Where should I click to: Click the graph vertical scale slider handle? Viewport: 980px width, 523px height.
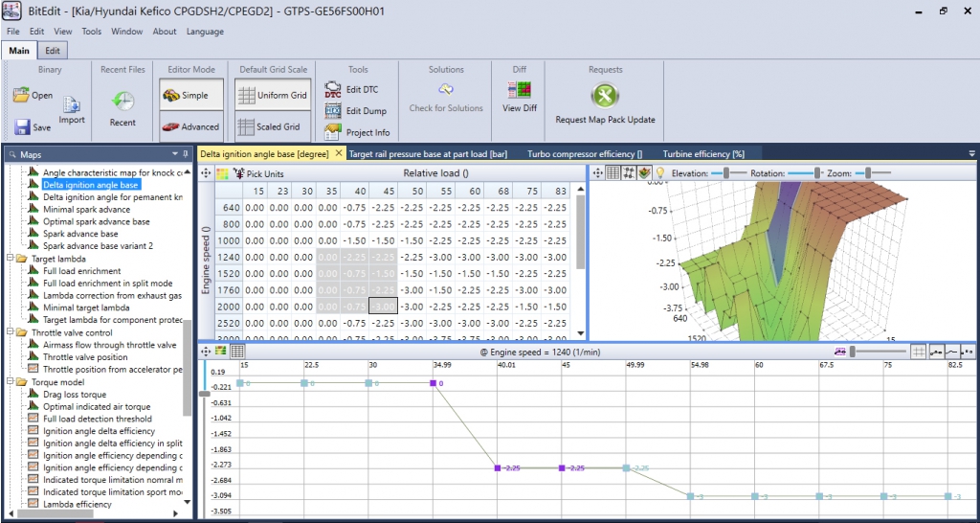tap(205, 394)
